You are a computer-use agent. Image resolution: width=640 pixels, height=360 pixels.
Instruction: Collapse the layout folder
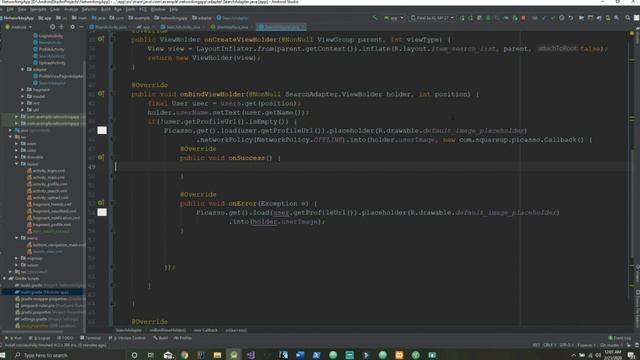17,164
